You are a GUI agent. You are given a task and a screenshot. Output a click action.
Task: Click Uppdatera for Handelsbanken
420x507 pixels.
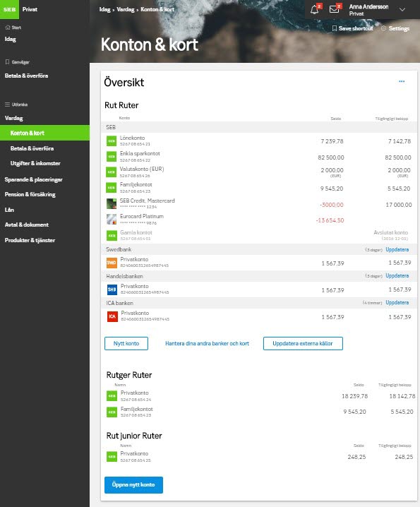(397, 276)
